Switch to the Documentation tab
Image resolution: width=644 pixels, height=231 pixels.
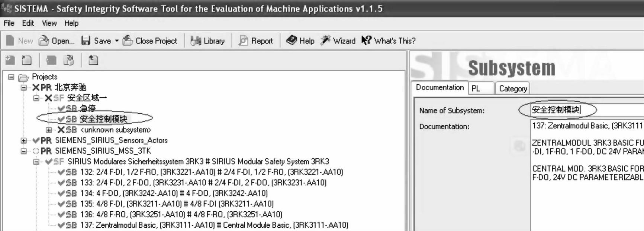pyautogui.click(x=439, y=88)
